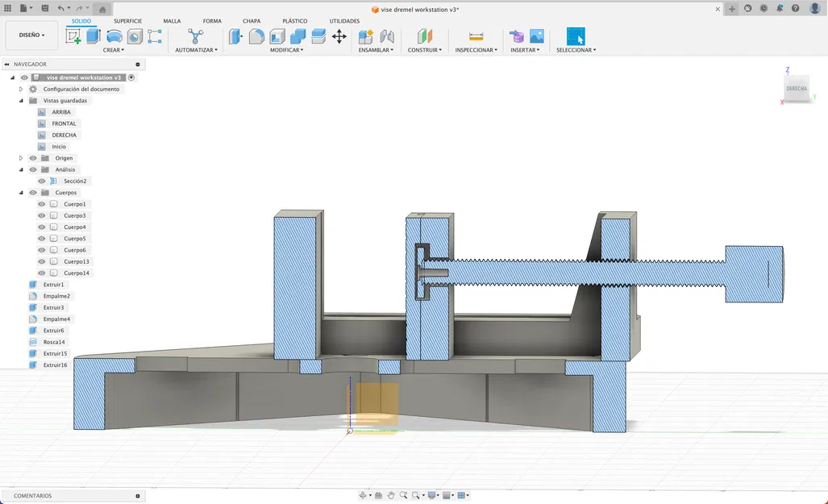Screen dimensions: 828x504
Task: Show the Origen folder visibility
Action: 32,157
